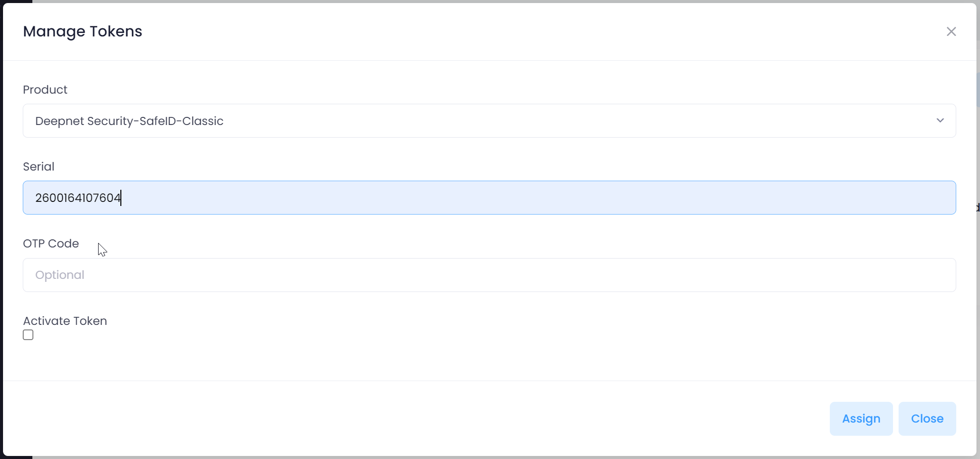This screenshot has width=980, height=459.
Task: Expand the Product dropdown chevron arrow
Action: (x=940, y=120)
